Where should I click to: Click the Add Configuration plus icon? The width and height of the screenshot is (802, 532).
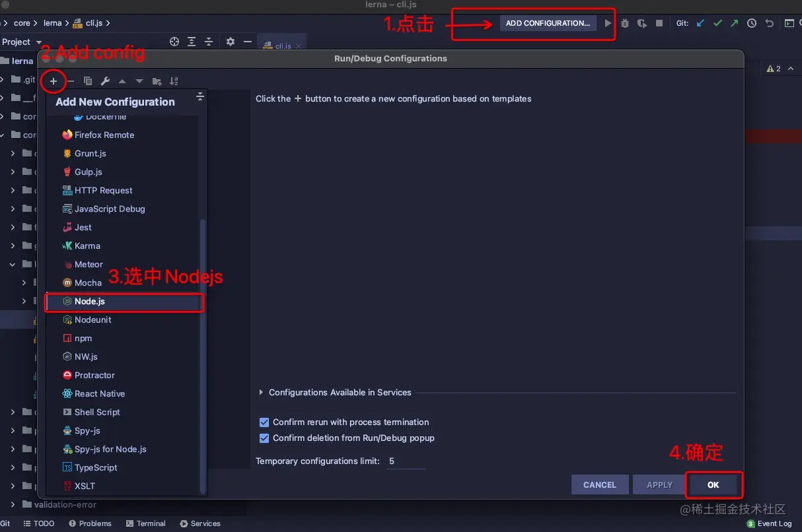(x=54, y=81)
